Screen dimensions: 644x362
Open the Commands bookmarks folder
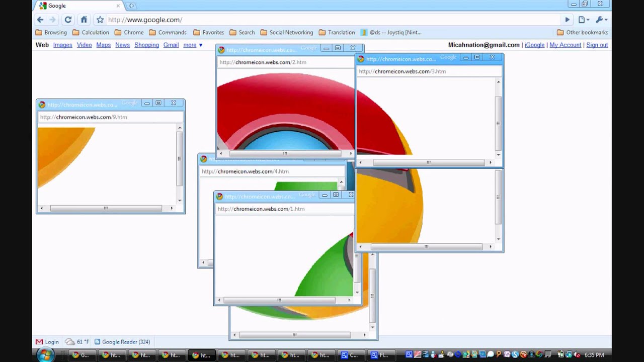tap(168, 32)
